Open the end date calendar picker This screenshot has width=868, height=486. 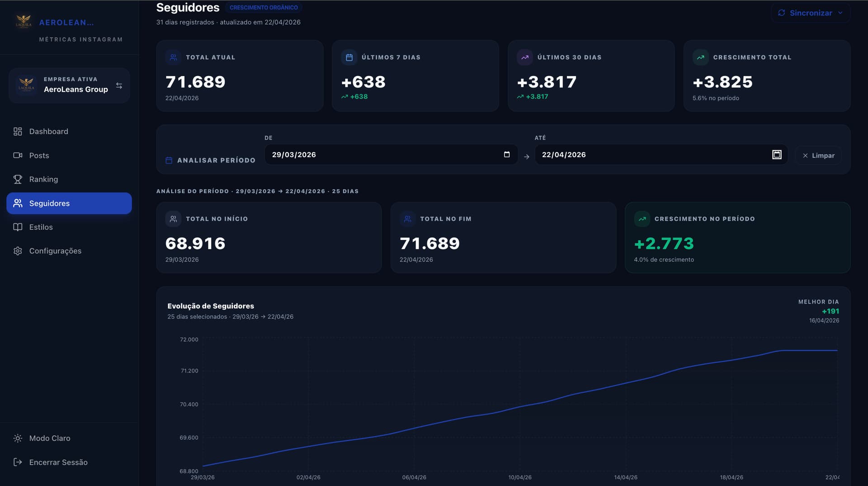click(x=776, y=155)
